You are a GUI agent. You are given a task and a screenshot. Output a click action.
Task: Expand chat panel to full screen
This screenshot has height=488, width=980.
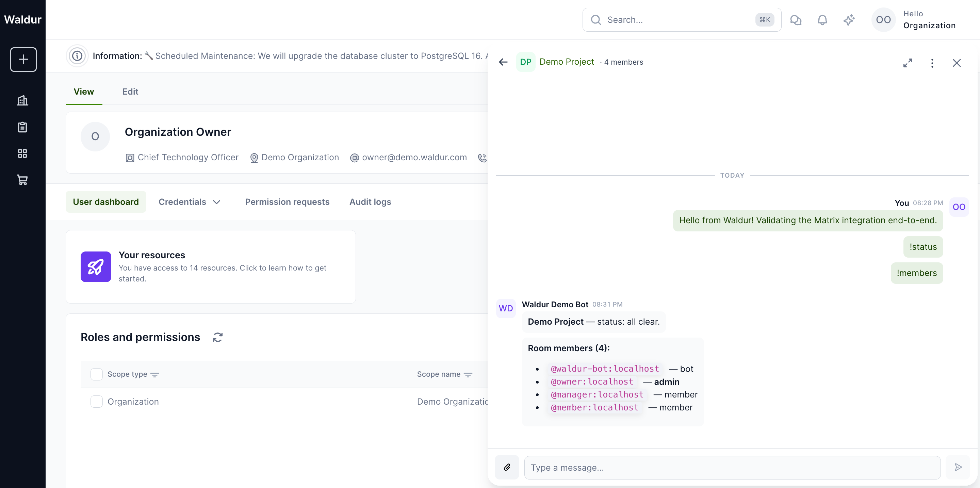click(x=908, y=63)
